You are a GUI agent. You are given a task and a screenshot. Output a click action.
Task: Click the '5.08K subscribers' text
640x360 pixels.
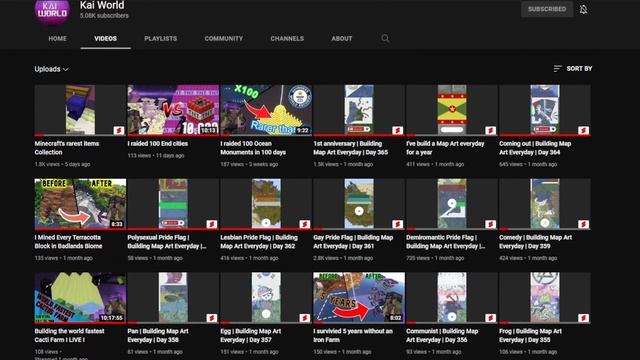104,16
